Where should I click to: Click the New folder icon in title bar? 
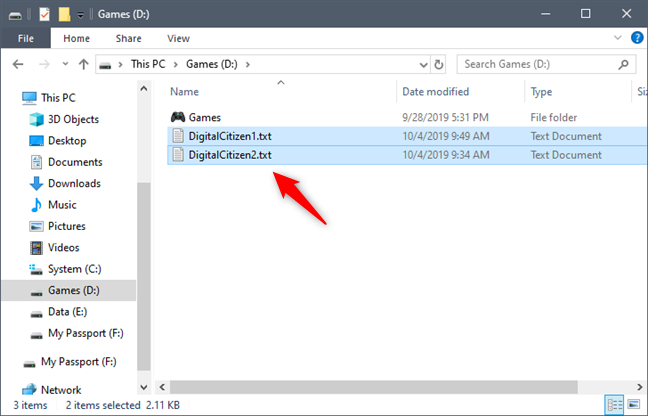[64, 14]
